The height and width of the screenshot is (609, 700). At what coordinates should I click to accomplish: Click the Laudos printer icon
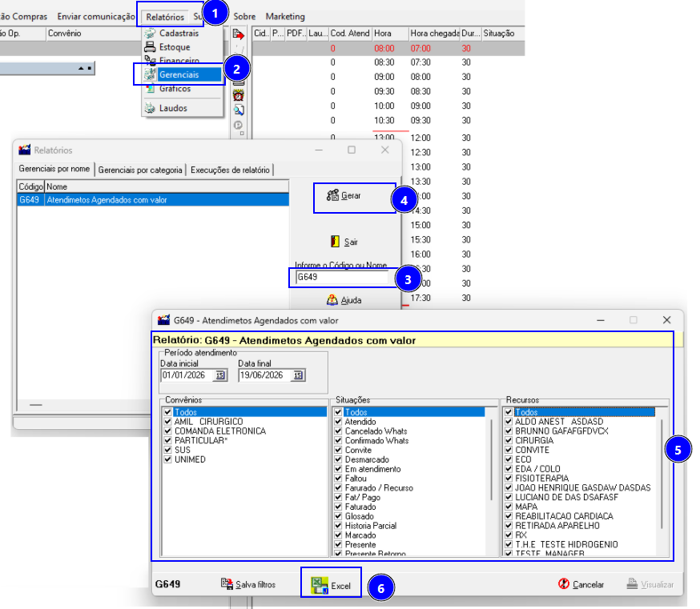point(150,107)
